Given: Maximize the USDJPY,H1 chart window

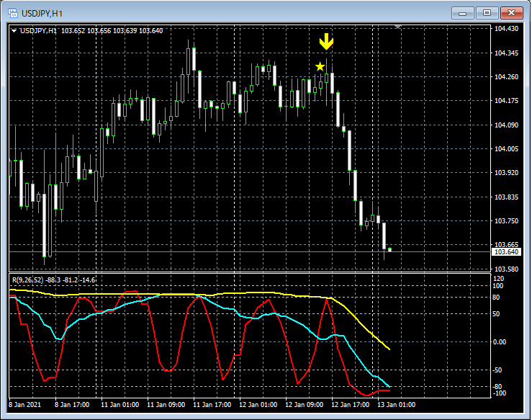Looking at the screenshot, I should 487,12.
